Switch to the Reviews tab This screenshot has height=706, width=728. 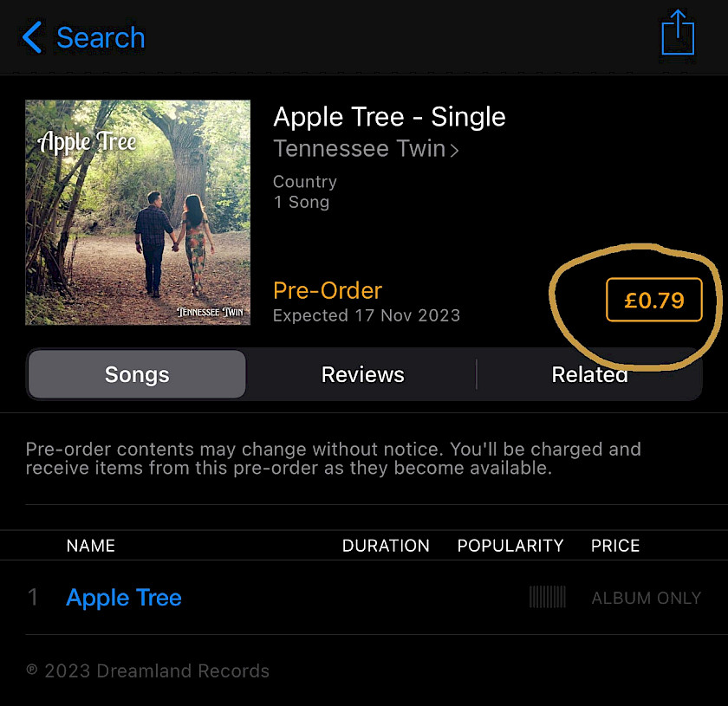click(362, 374)
